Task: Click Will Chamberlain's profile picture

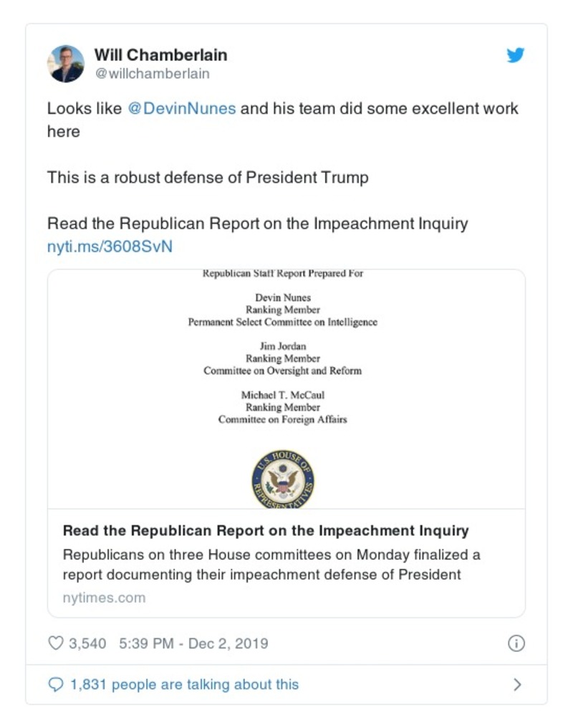Action: 66,63
